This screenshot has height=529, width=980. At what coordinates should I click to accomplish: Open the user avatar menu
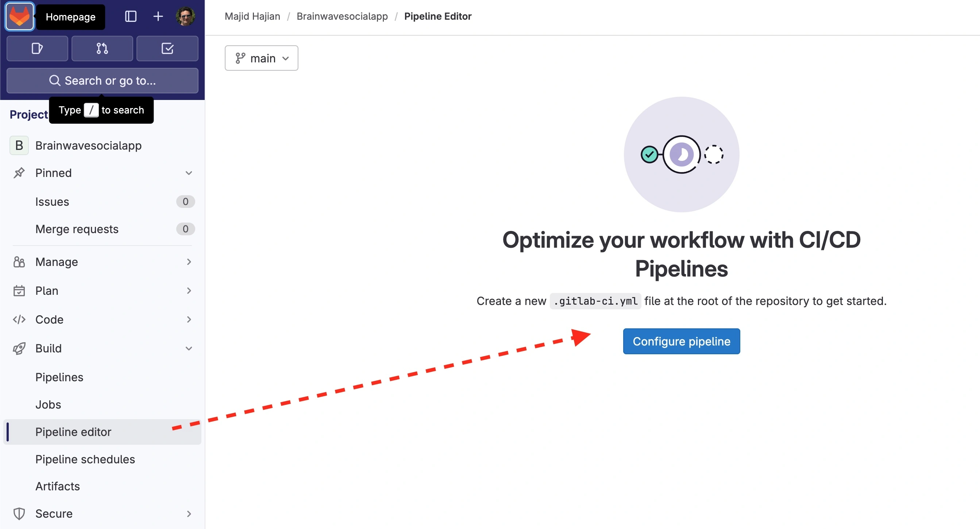coord(186,16)
